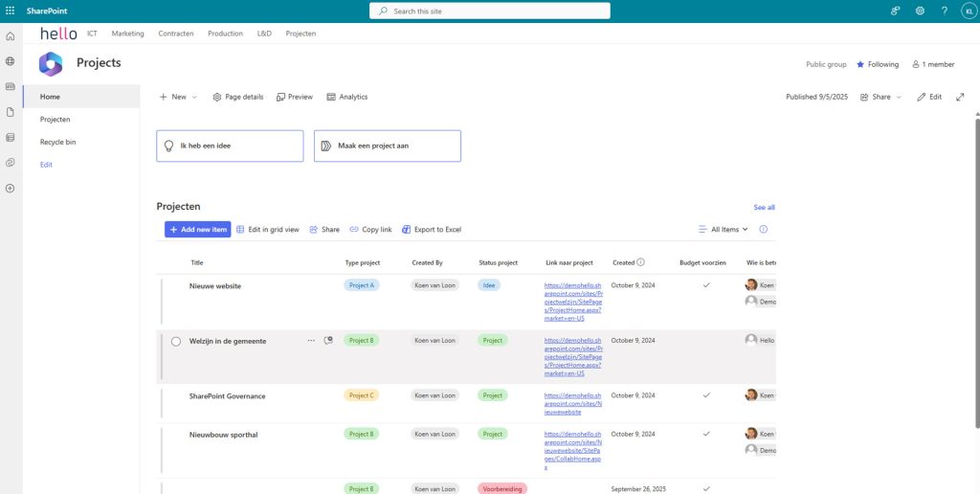Share the Projecten list

pos(324,230)
